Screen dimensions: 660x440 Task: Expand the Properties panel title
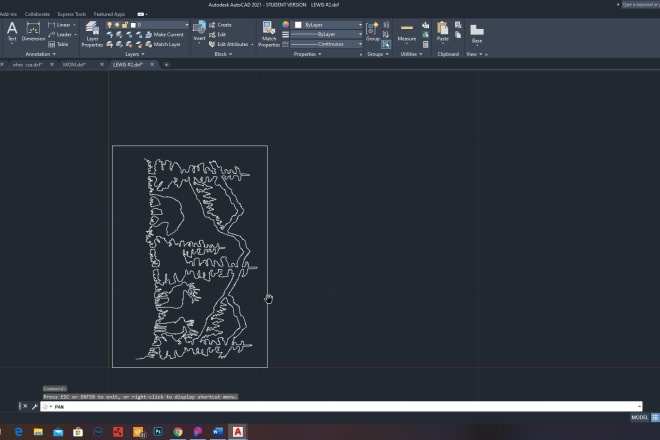(307, 54)
